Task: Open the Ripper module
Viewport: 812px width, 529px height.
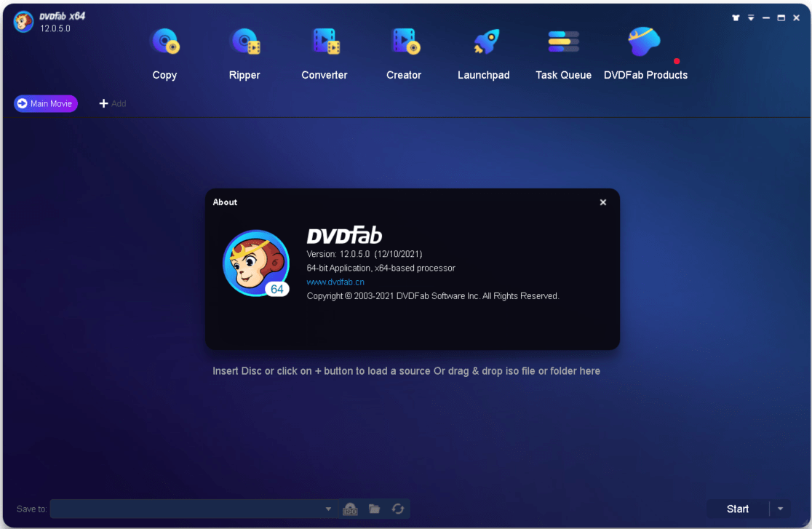Action: [x=244, y=54]
